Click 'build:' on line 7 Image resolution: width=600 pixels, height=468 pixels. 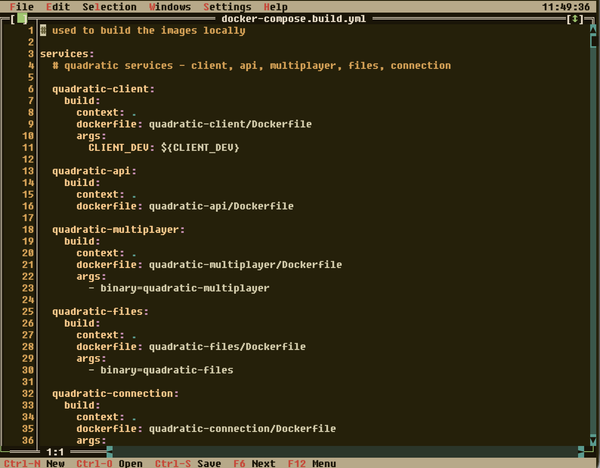(82, 101)
